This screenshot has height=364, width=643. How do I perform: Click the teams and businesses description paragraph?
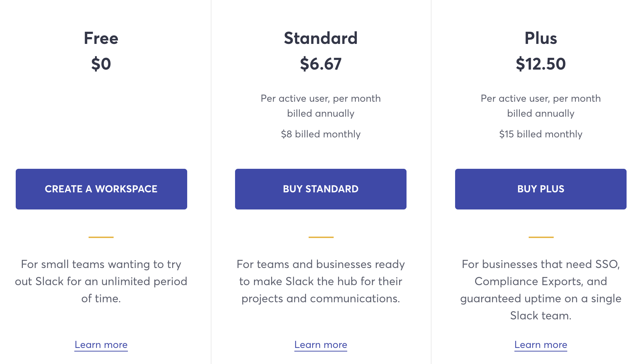coord(321,281)
